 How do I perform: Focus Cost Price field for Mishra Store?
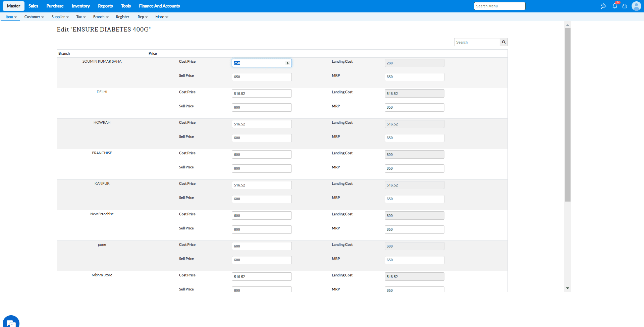262,277
